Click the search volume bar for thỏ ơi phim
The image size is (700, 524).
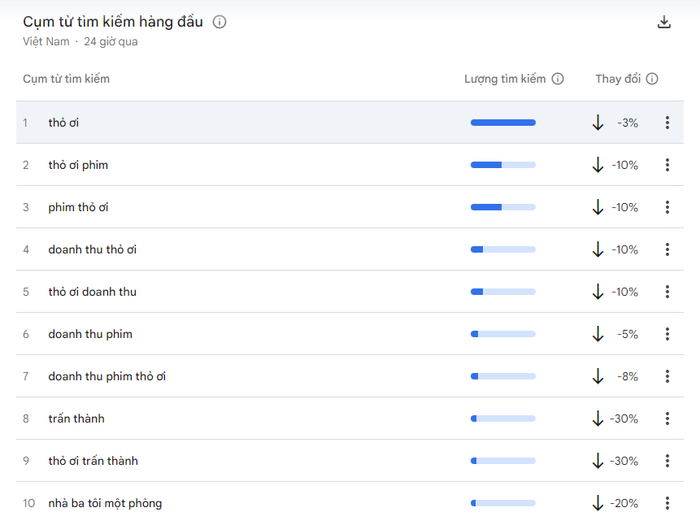[x=503, y=165]
